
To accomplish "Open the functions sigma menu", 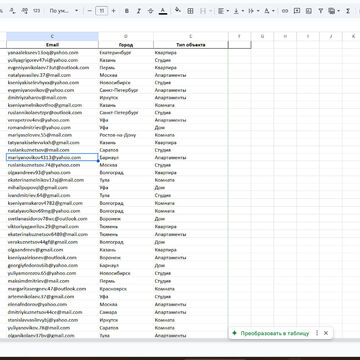I will [348, 11].
